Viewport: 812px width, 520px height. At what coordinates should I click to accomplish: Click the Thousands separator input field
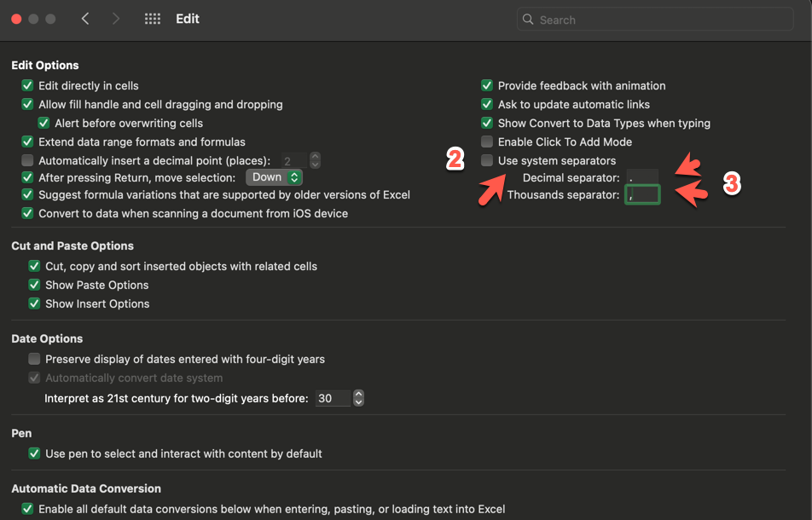pos(641,194)
